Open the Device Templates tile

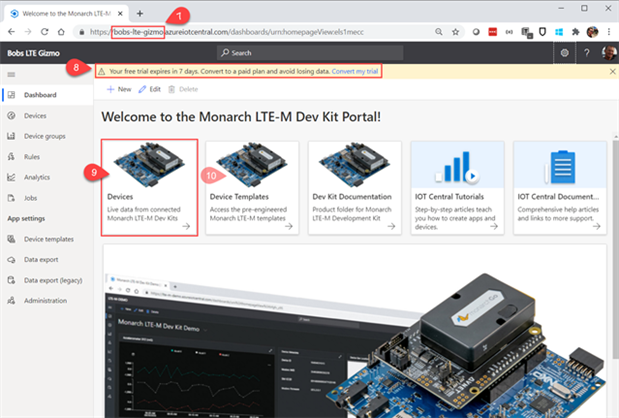tap(252, 188)
